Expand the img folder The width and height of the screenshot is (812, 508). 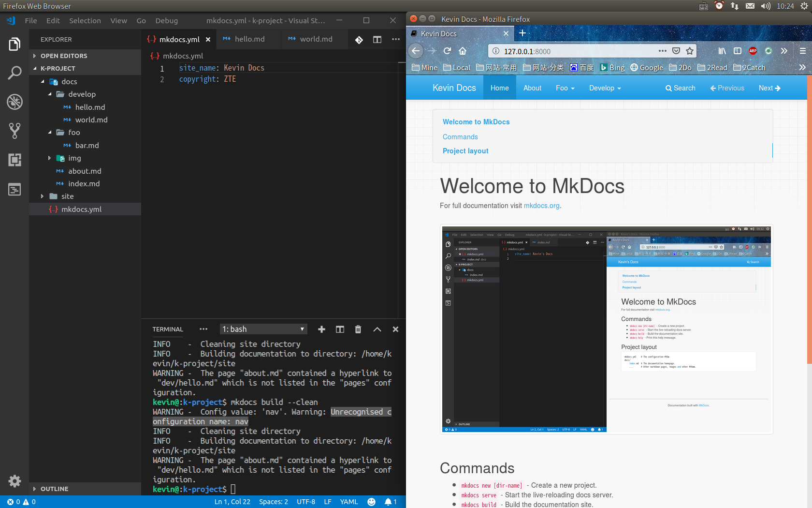(50, 158)
